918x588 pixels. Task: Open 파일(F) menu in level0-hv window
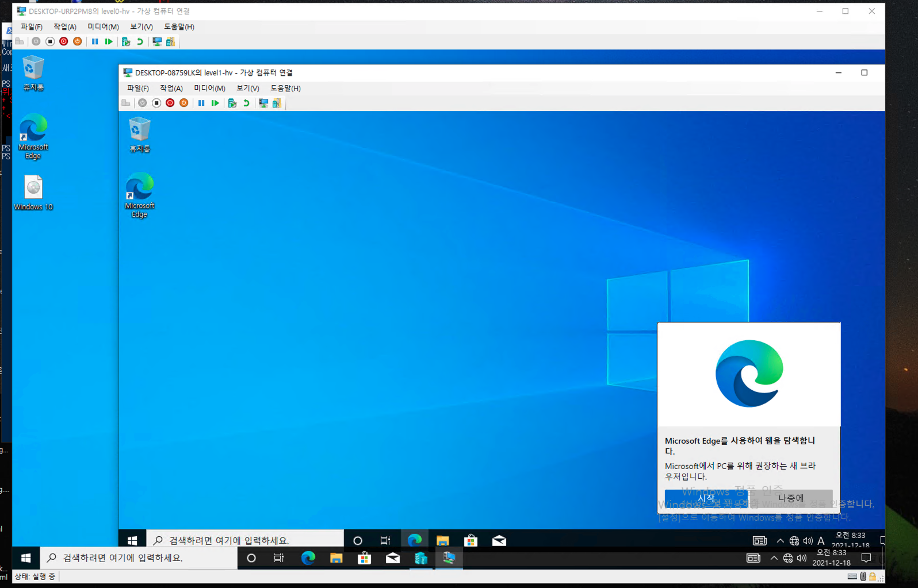(x=32, y=27)
